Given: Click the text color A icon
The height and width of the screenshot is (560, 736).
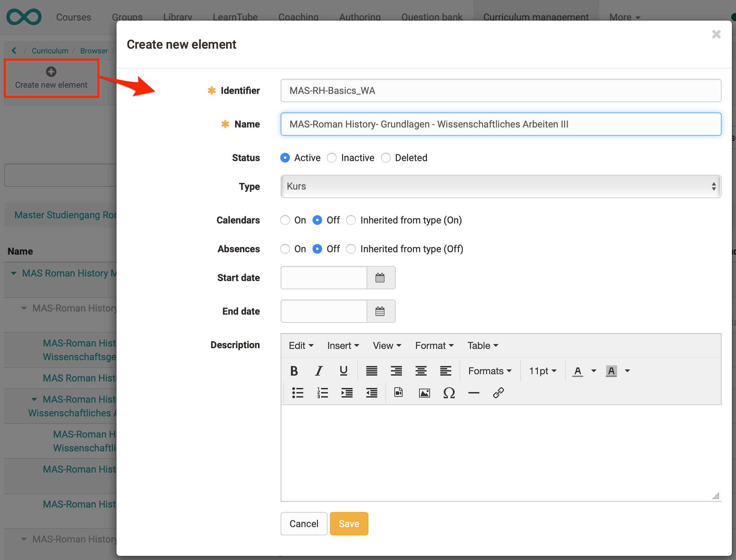Looking at the screenshot, I should pyautogui.click(x=578, y=371).
